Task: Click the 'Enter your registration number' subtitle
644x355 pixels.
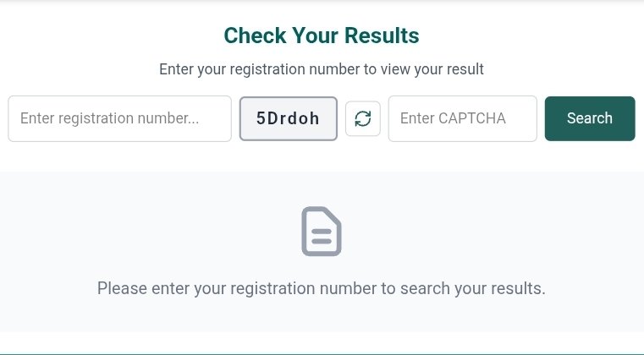Action: coord(322,69)
